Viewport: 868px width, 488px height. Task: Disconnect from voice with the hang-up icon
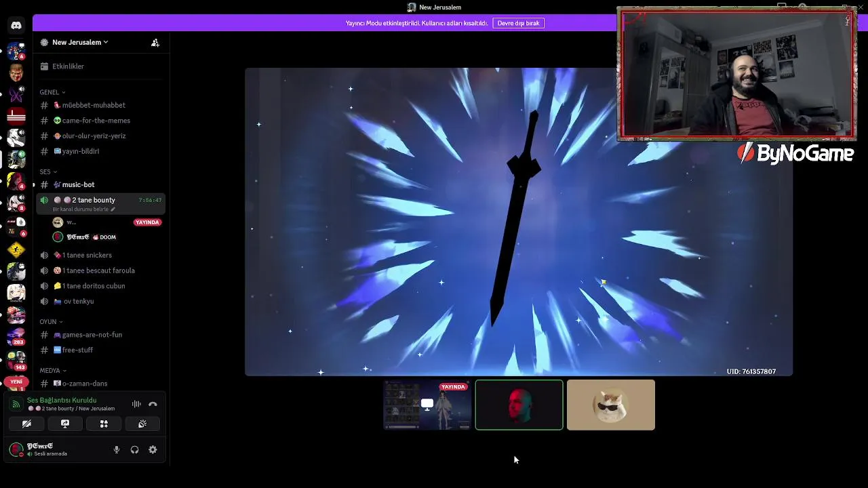pos(153,404)
